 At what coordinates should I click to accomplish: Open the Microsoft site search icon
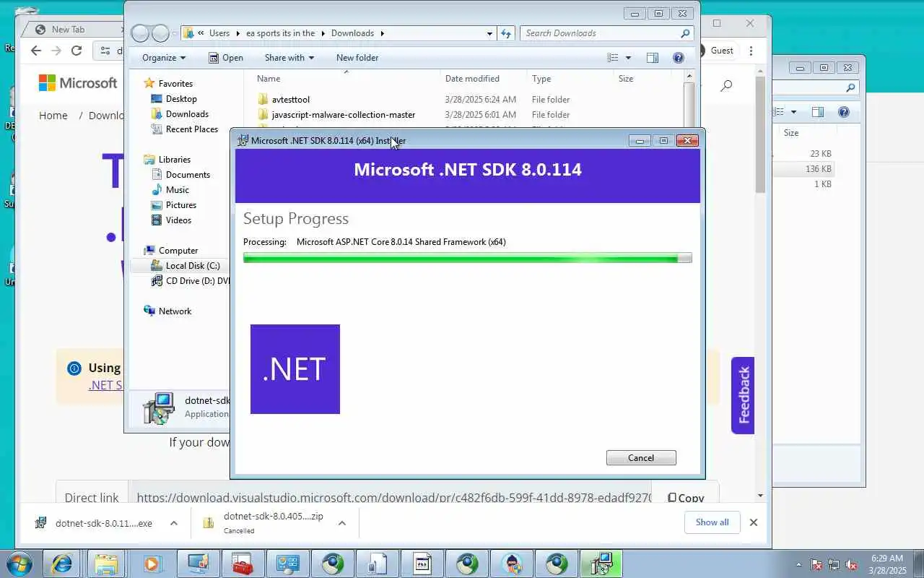coord(726,85)
